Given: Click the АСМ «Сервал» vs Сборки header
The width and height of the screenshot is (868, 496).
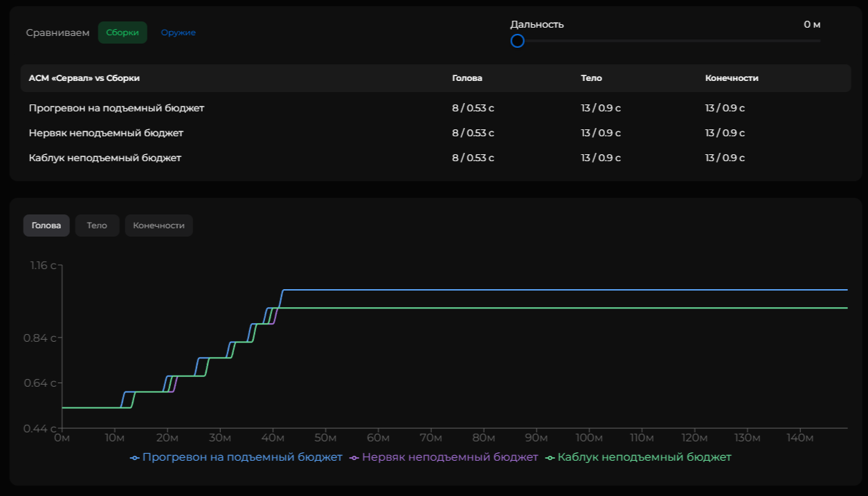Looking at the screenshot, I should point(84,78).
